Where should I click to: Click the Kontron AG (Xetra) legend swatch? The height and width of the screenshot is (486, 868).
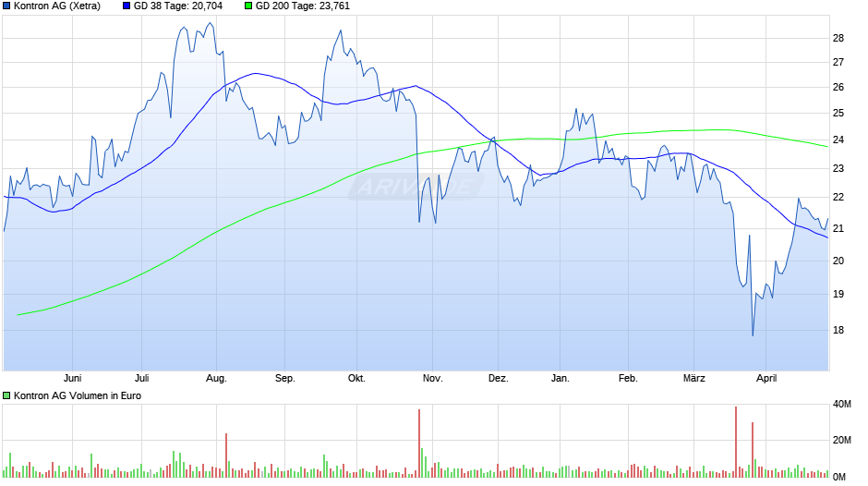coord(6,6)
